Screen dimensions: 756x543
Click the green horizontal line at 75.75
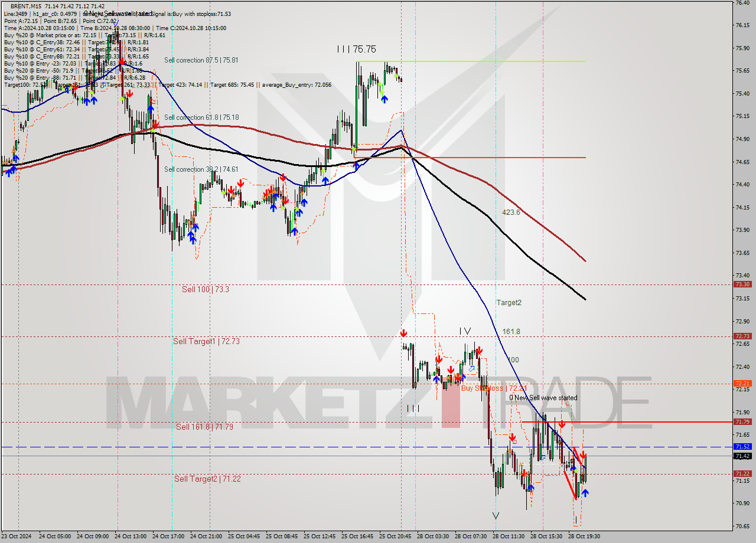coord(471,61)
